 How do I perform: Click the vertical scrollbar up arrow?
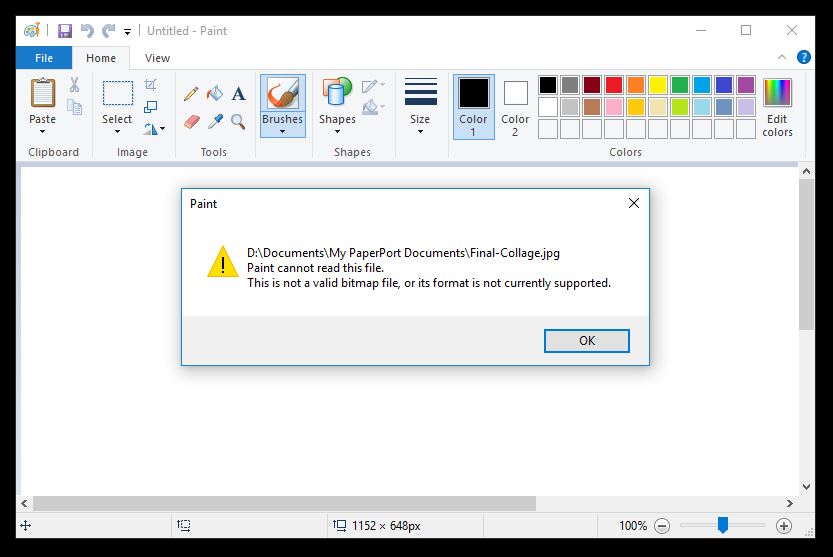(806, 172)
